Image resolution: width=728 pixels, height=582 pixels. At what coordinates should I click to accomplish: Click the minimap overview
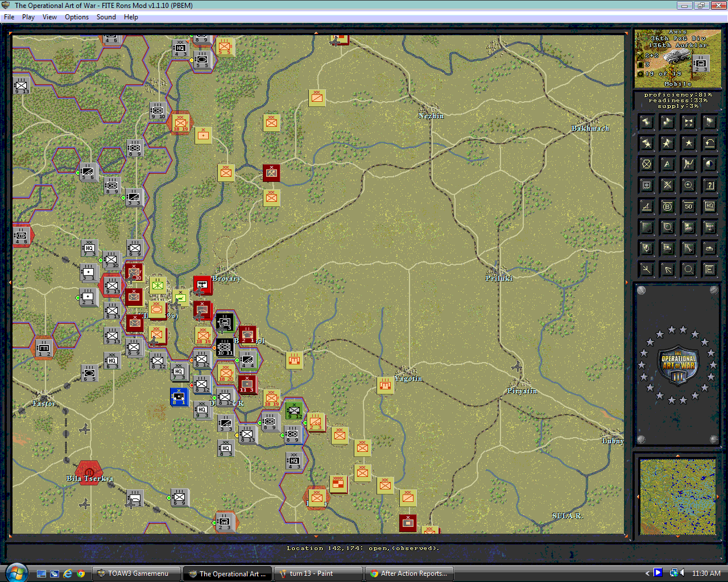(677, 497)
